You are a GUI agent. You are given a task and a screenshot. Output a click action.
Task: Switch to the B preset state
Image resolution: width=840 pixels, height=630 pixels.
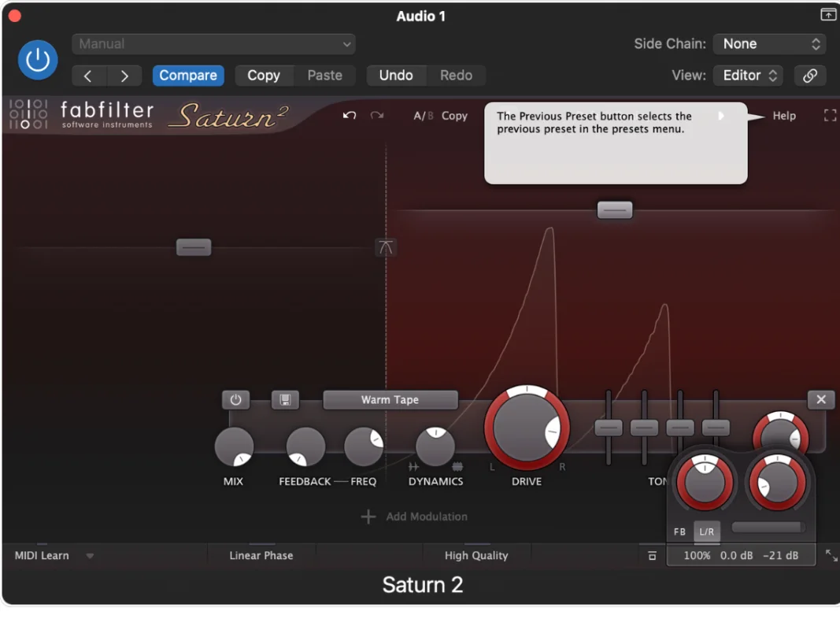click(x=430, y=115)
